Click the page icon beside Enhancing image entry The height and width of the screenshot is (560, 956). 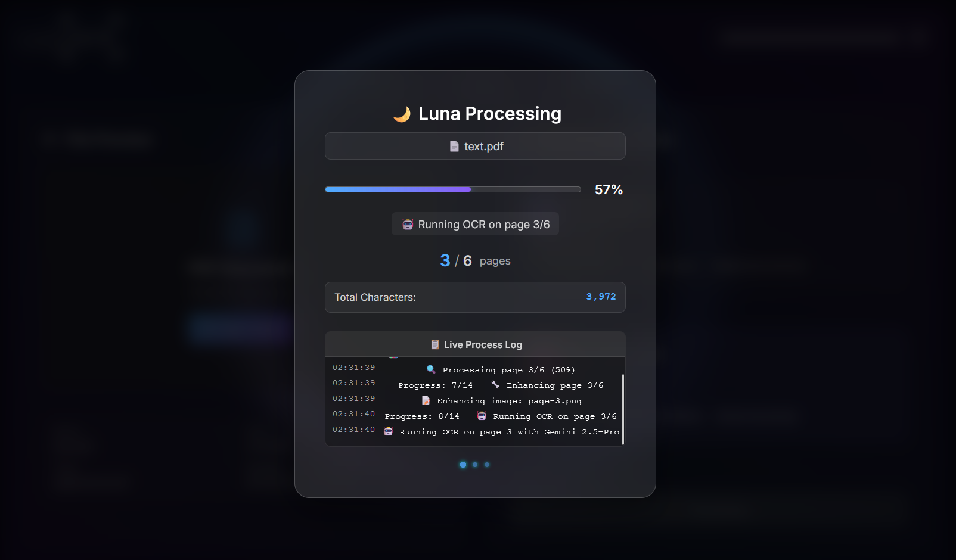(x=426, y=400)
